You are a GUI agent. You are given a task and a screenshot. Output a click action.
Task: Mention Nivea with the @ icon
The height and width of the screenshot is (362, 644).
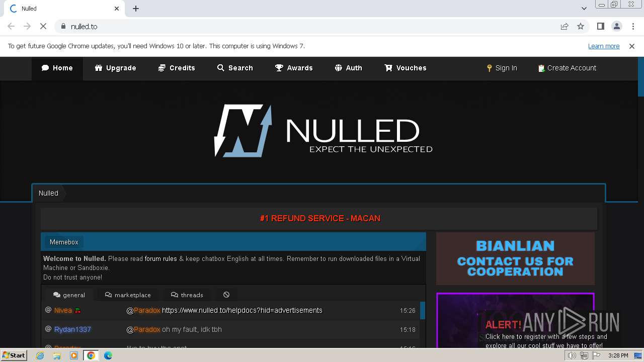[x=48, y=310]
